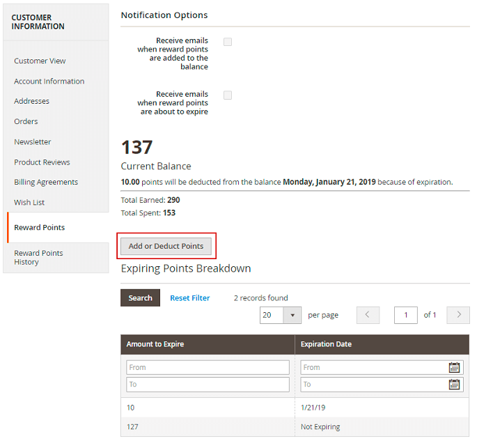The height and width of the screenshot is (448, 477).
Task: Click the Search button
Action: [x=140, y=298]
